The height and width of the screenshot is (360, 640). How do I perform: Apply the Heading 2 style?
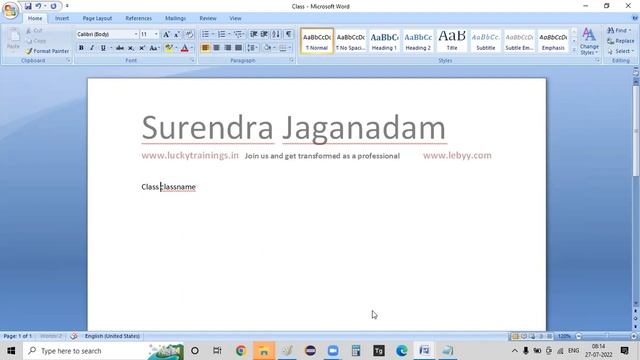[x=418, y=41]
